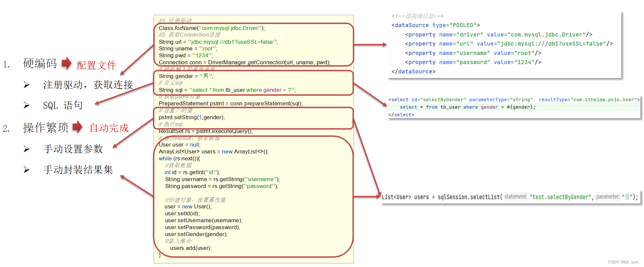Click the 'while (rs.next())' line
The image size is (644, 267).
[179, 158]
